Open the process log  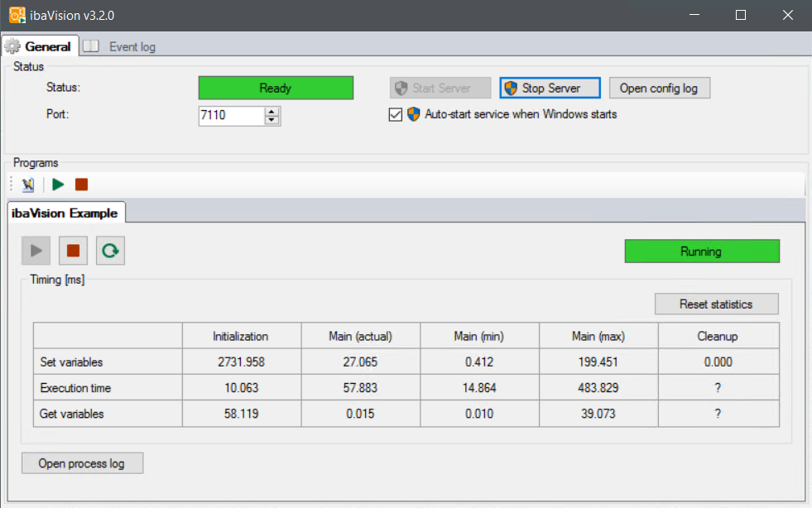click(x=82, y=463)
